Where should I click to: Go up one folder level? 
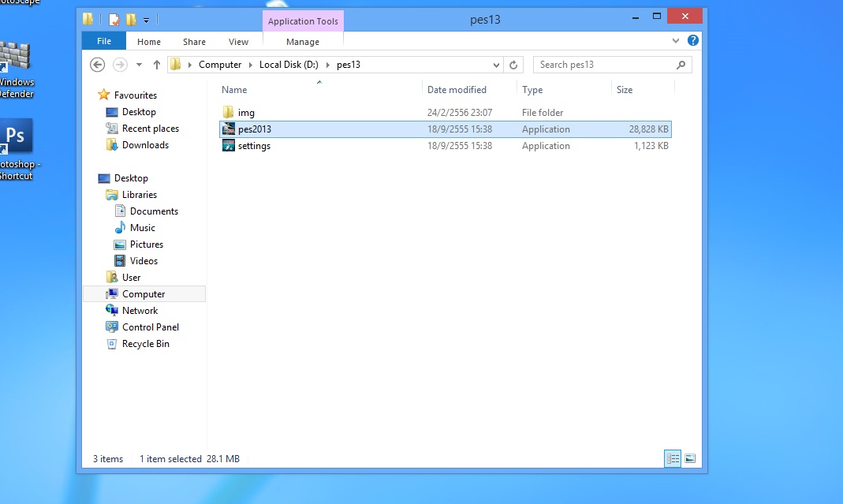pos(156,65)
